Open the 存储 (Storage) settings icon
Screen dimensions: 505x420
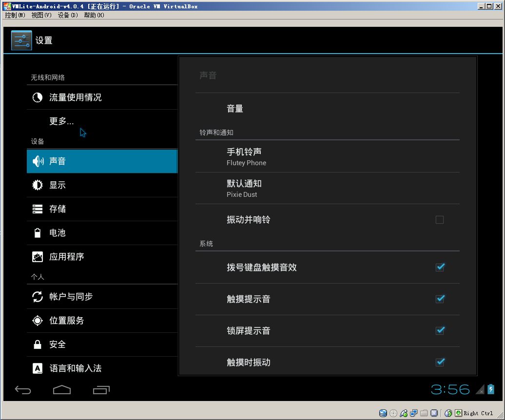(x=38, y=209)
